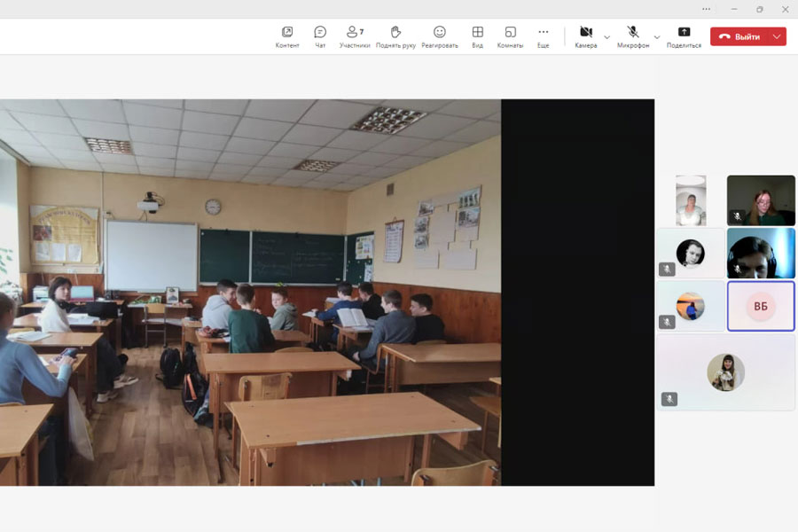Open the Контент panel
798x532 pixels.
click(287, 37)
